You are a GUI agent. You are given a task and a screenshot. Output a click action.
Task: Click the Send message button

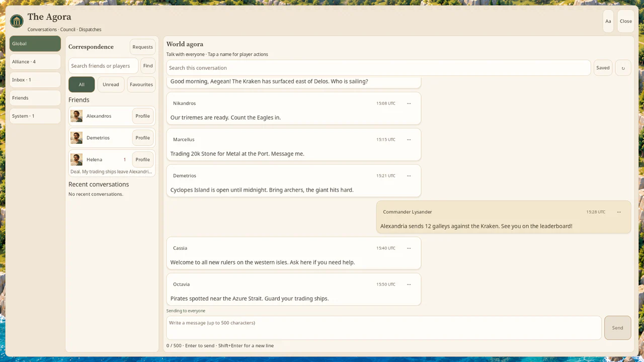(x=617, y=328)
